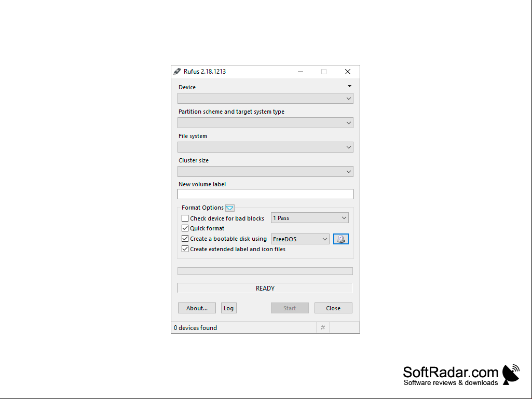532x399 pixels.
Task: Open Partition scheme and target system dropdown
Action: point(265,123)
